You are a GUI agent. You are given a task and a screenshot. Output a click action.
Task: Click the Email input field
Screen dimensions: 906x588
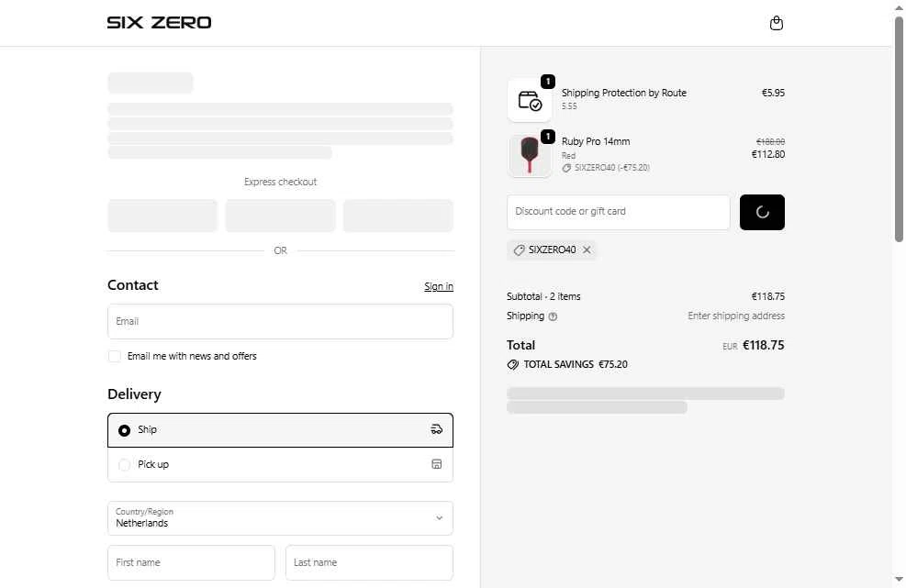(x=280, y=321)
